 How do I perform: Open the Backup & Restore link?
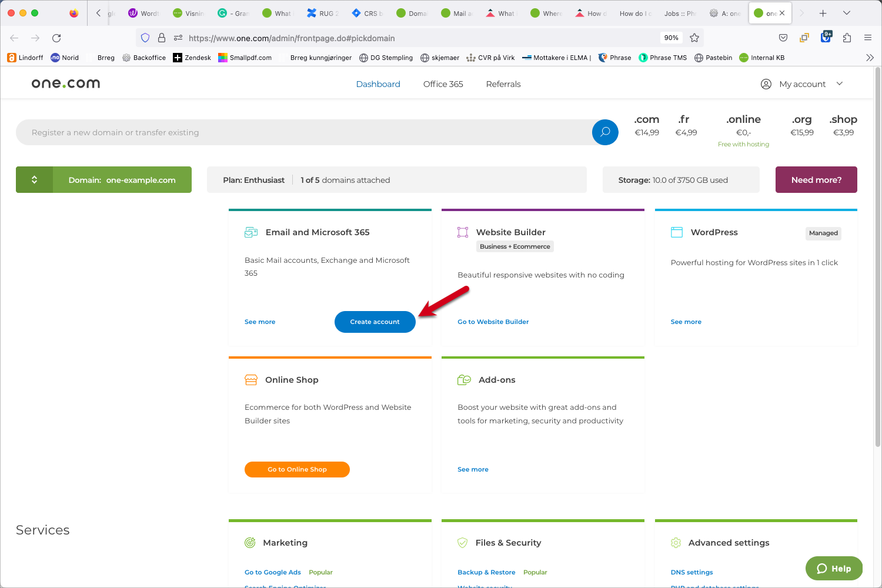[486, 572]
